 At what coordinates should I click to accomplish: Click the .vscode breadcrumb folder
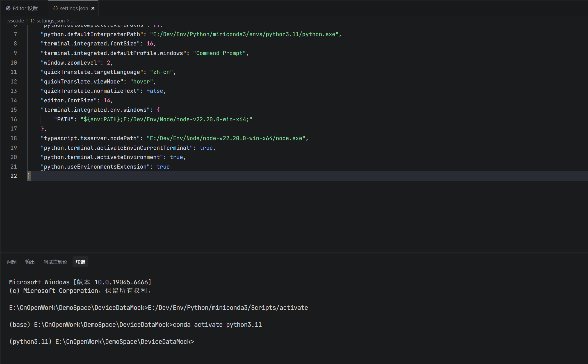click(16, 21)
